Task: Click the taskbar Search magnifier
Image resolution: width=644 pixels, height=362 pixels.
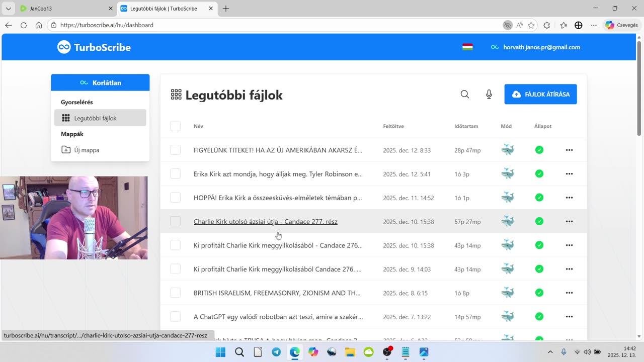Action: [239, 352]
